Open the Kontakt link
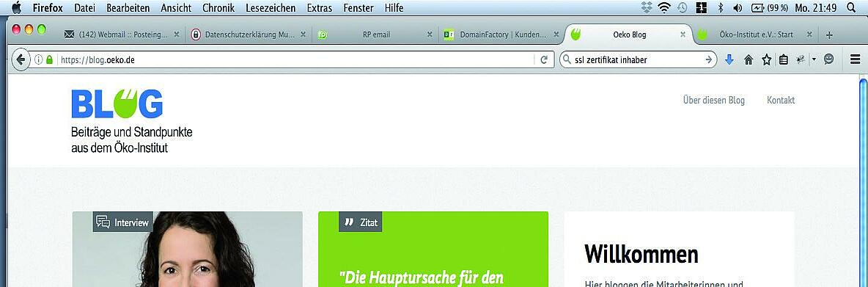The width and height of the screenshot is (868, 287). click(x=781, y=101)
